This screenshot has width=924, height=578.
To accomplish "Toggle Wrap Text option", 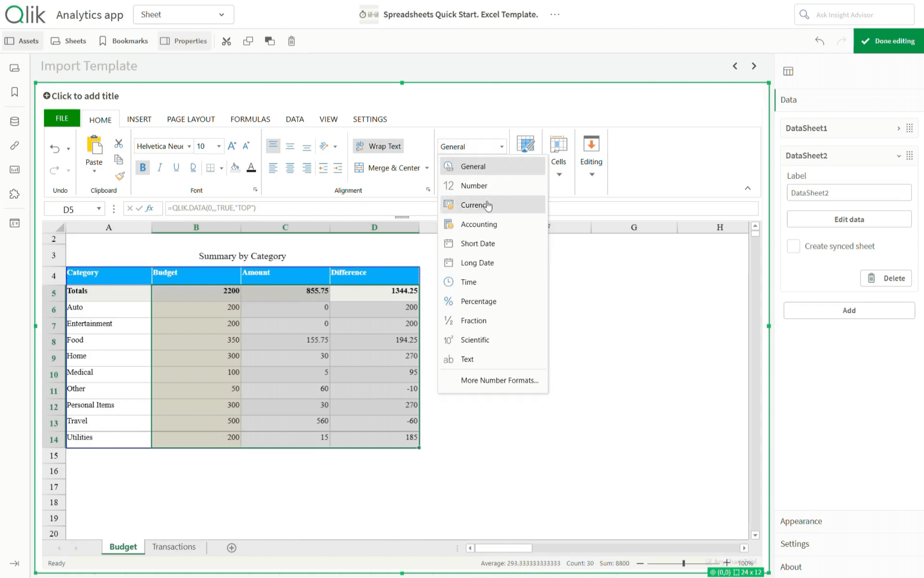I will pos(378,146).
